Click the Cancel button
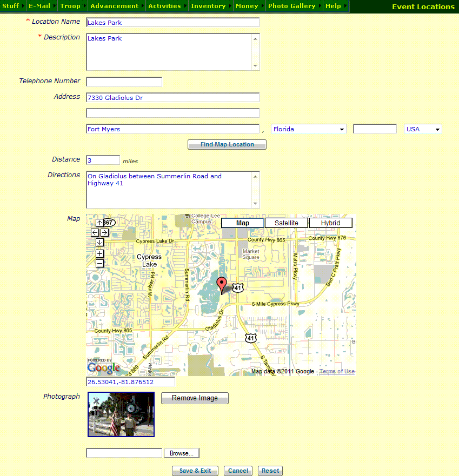459x476 pixels. click(x=238, y=471)
